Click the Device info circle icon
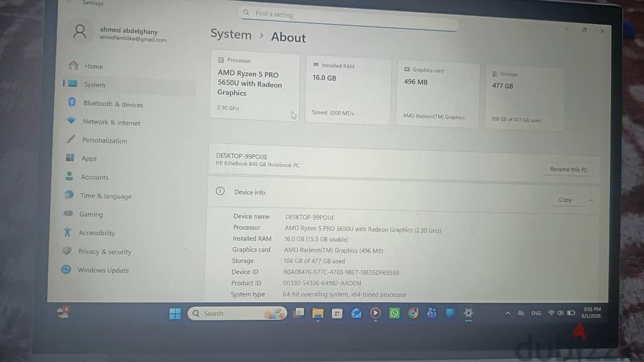 point(220,191)
